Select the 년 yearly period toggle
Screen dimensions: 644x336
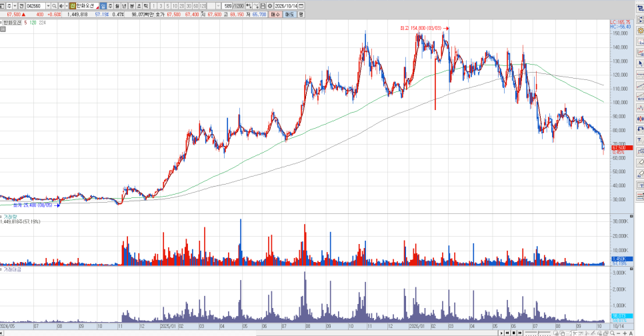(124, 6)
